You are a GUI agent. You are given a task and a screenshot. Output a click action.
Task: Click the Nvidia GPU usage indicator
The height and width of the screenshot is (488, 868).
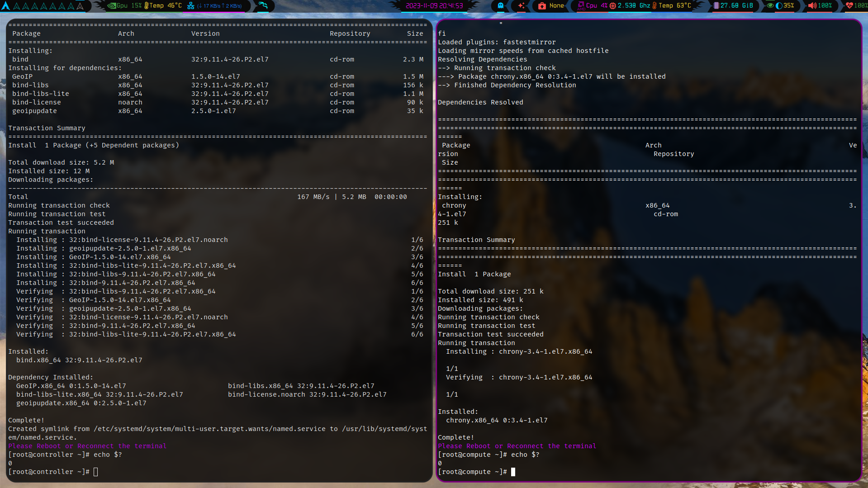tap(124, 6)
